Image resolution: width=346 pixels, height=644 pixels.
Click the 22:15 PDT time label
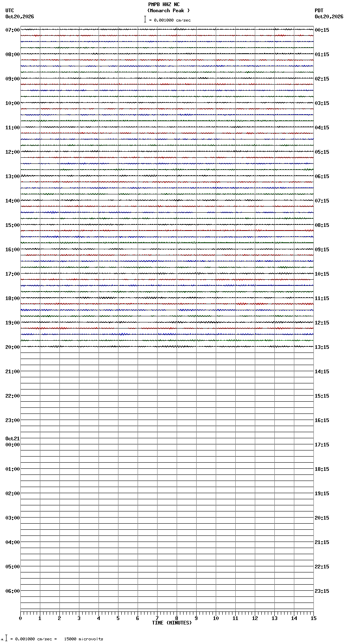(322, 567)
